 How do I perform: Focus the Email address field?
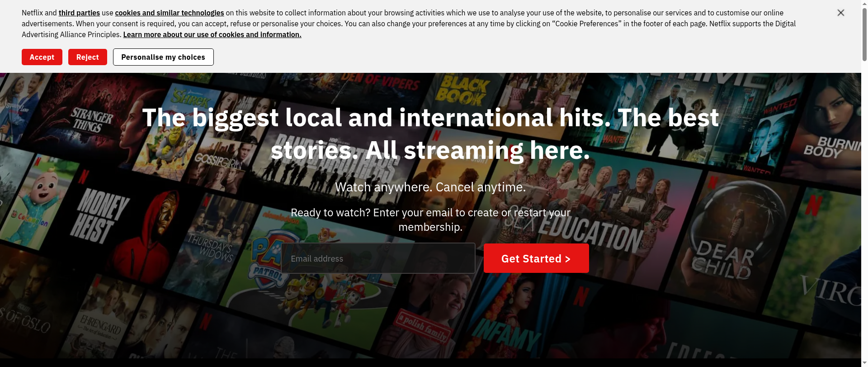click(378, 258)
